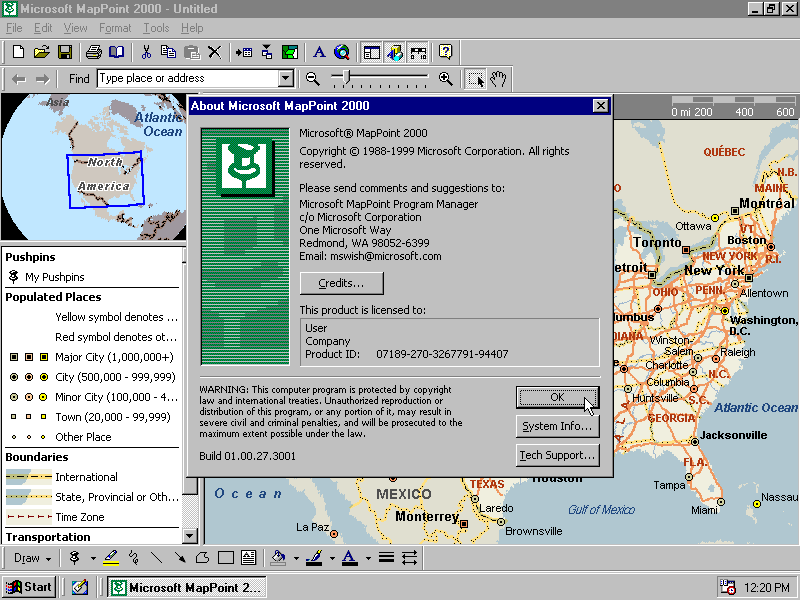Click the green data map icon

(290, 52)
